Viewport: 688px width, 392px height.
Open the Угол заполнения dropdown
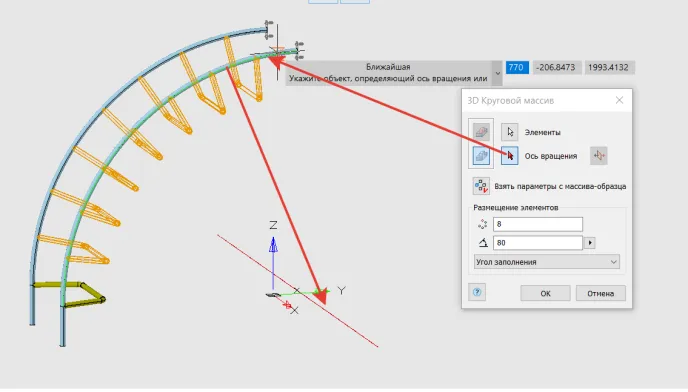point(547,262)
